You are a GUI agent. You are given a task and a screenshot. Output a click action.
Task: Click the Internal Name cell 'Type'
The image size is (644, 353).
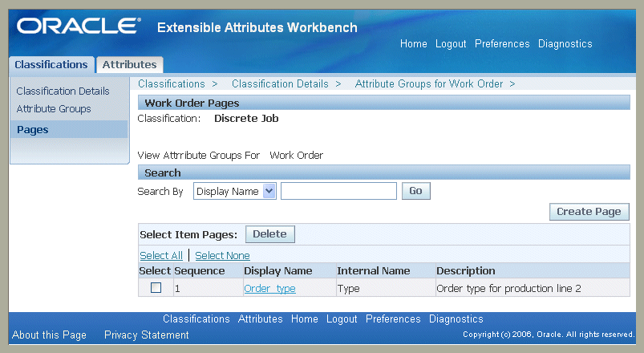tap(348, 289)
